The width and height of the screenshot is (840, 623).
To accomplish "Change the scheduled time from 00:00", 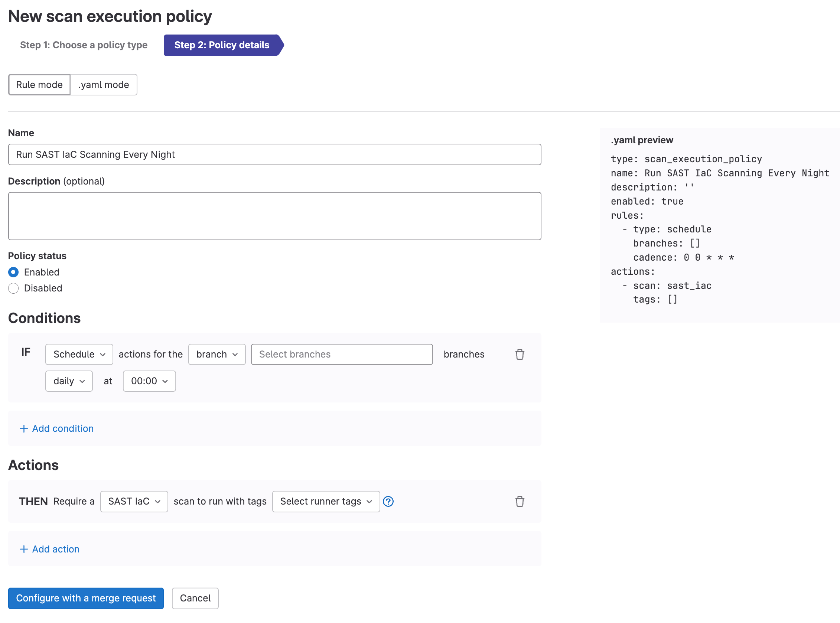I will [149, 381].
